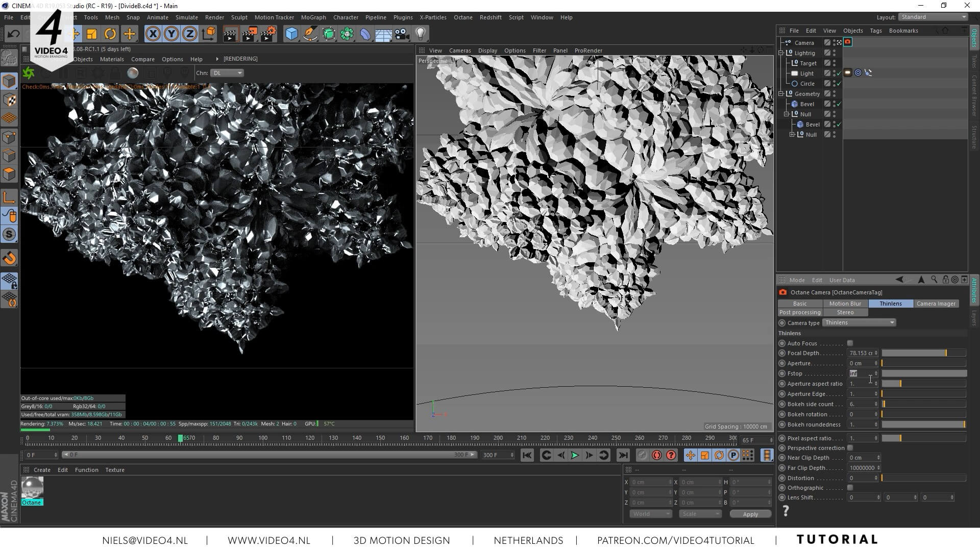Open the MoGraph menu
The image size is (980, 551).
click(313, 17)
